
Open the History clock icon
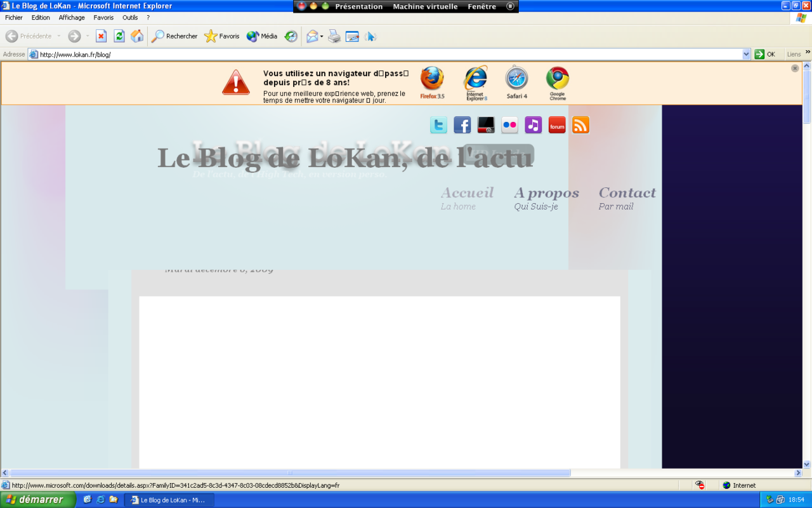click(291, 36)
